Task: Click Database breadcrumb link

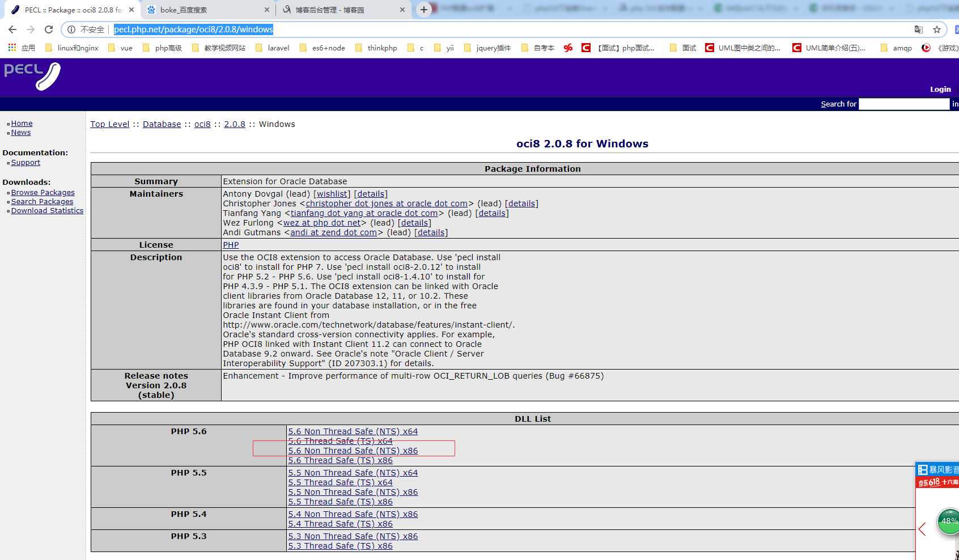Action: tap(162, 124)
